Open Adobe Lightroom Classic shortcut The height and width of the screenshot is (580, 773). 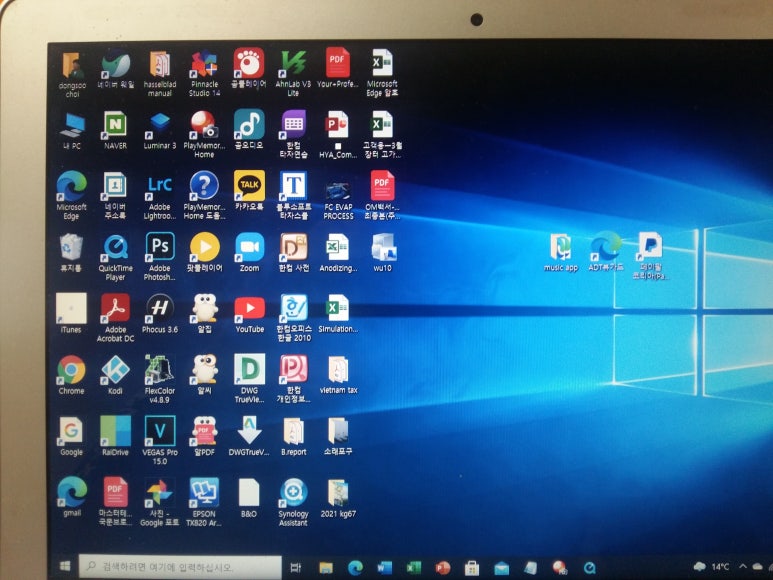[x=159, y=196]
